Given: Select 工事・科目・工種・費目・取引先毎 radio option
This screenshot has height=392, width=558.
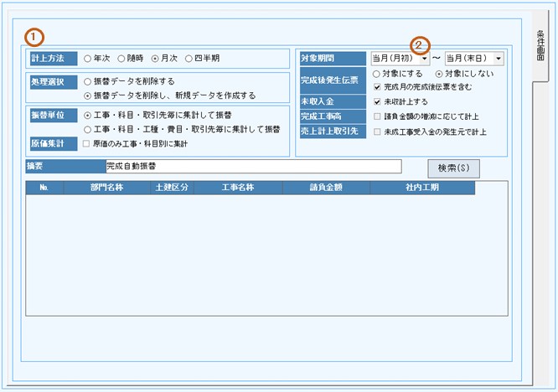Looking at the screenshot, I should click(x=88, y=129).
